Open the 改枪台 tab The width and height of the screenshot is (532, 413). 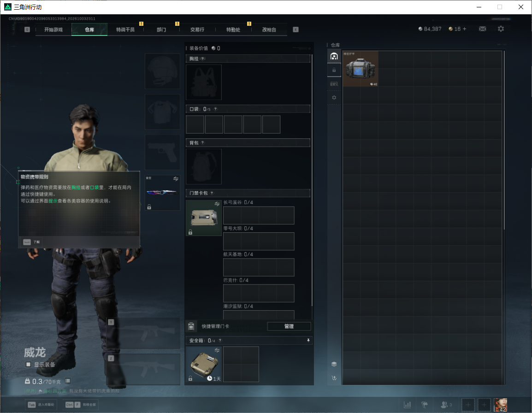click(269, 29)
